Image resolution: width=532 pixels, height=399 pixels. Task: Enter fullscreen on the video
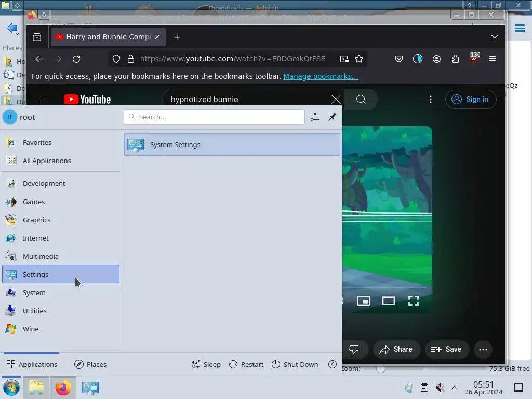click(x=413, y=301)
